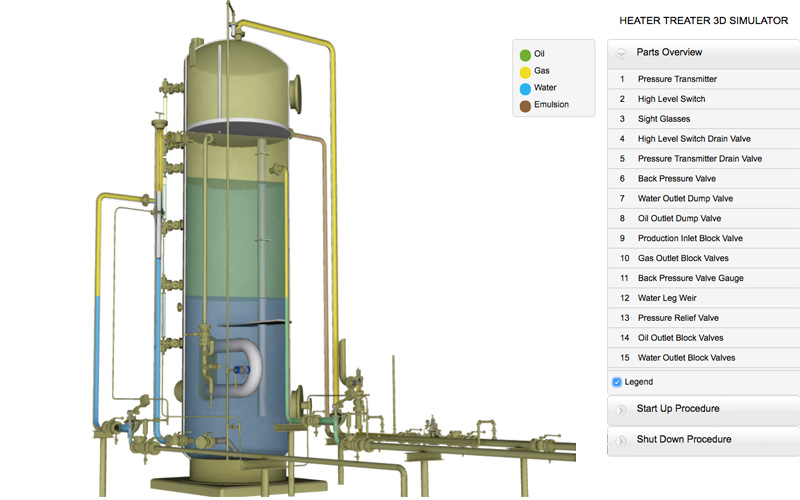Viewport: 800px width, 500px height.
Task: Pick Water Outlet Dump Valve entry
Action: [x=685, y=198]
